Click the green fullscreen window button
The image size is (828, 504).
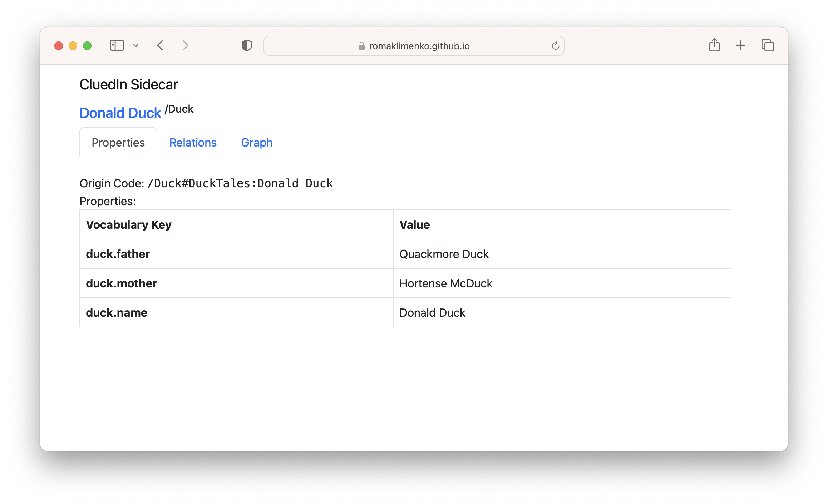87,46
